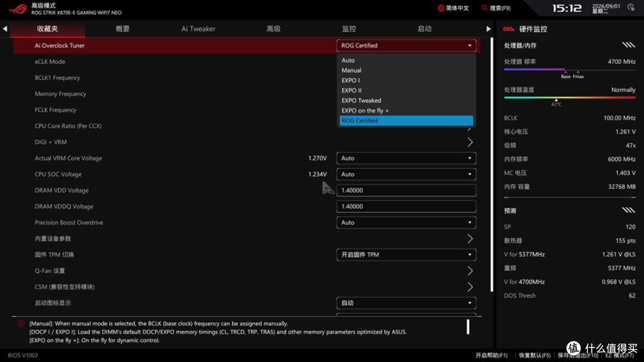Click 搜索(F9) search button
This screenshot has width=644, height=362.
pos(496,8)
